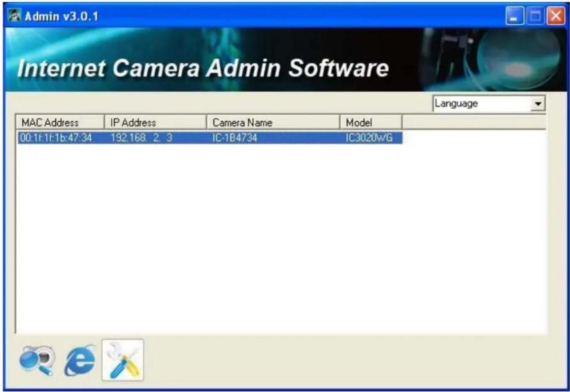
Task: Open camera settings wrench and screwdriver icon
Action: coord(123,360)
